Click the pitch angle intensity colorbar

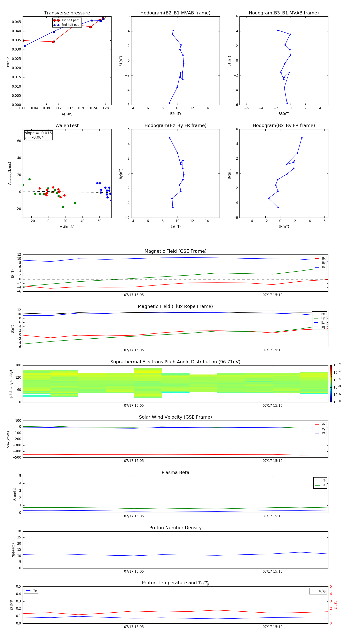pyautogui.click(x=331, y=384)
